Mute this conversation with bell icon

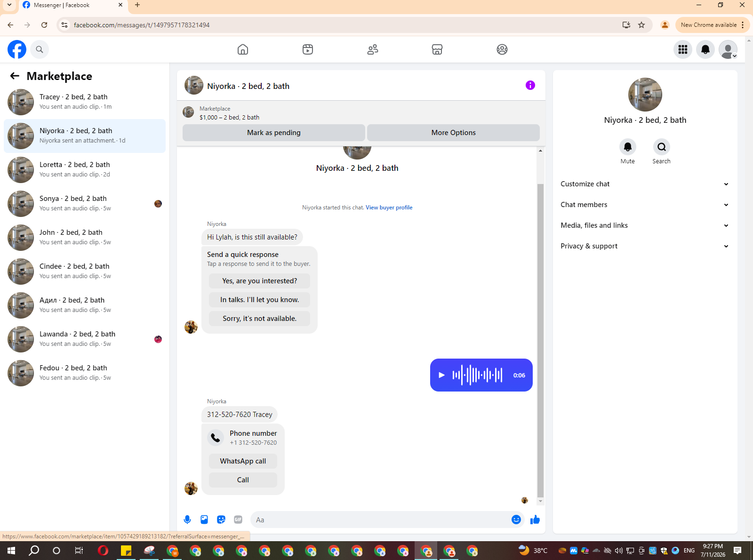point(628,147)
